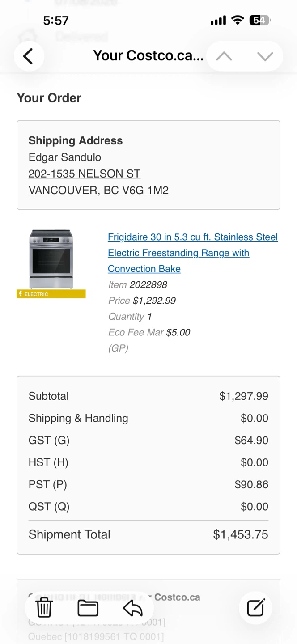Tap the Wi-Fi status icon

237,20
